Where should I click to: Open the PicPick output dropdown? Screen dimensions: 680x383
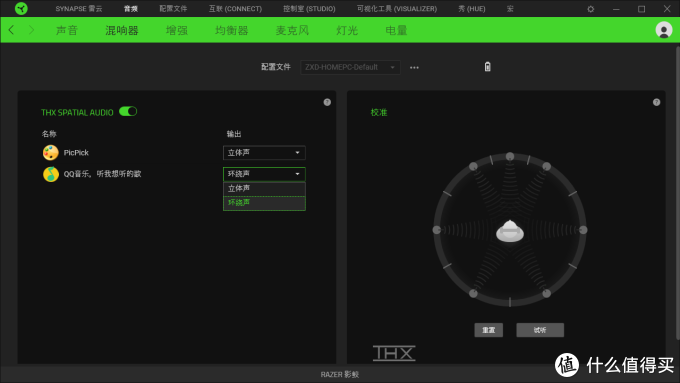pos(264,153)
